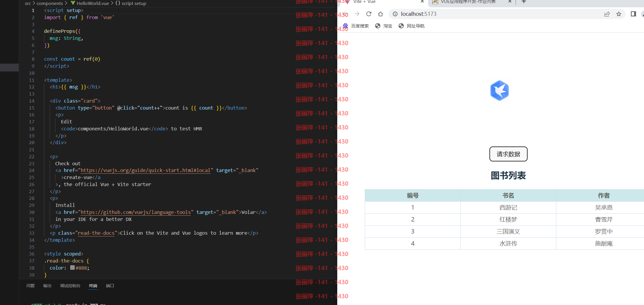
Task: Select the 西游记 table cell
Action: pyautogui.click(x=508, y=207)
